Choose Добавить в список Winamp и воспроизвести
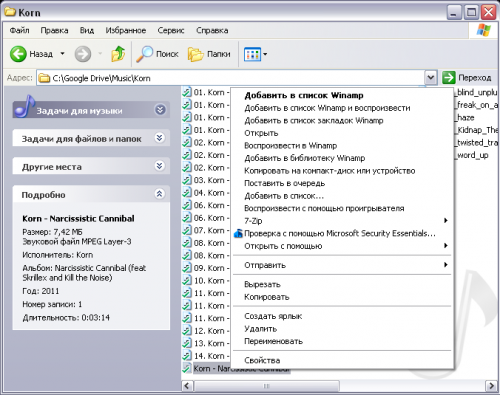 (x=342, y=108)
